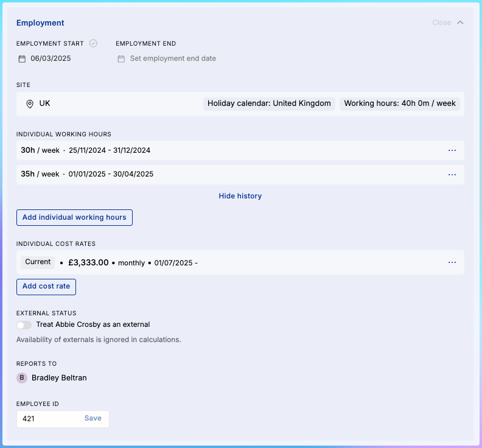Click the Add cost rate button
The width and height of the screenshot is (482, 448).
46,286
